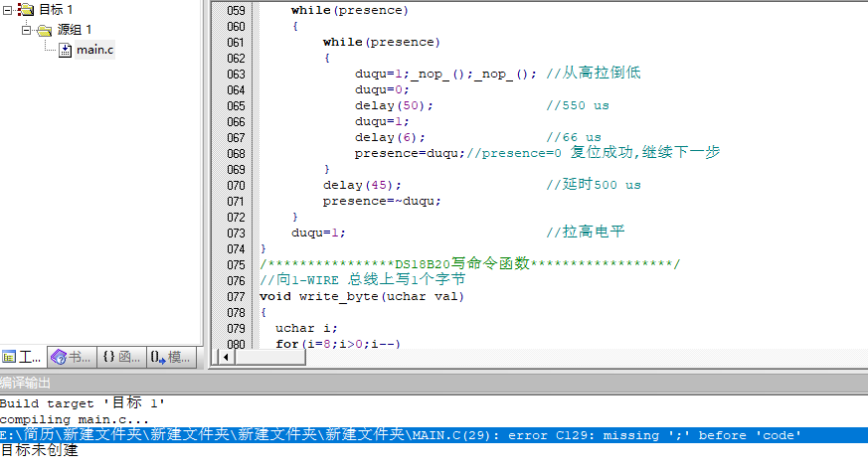This screenshot has height=470, width=868.
Task: Click line number 070 in the gutter
Action: click(236, 185)
